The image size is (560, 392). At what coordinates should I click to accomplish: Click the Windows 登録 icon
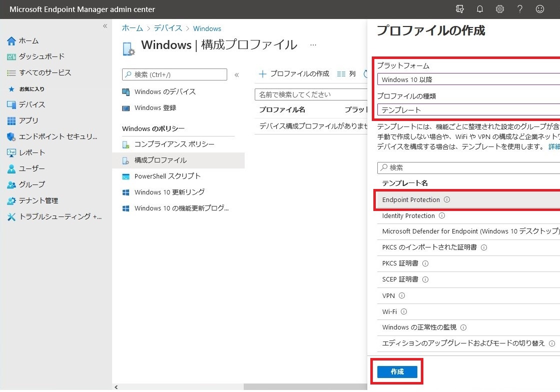point(126,108)
